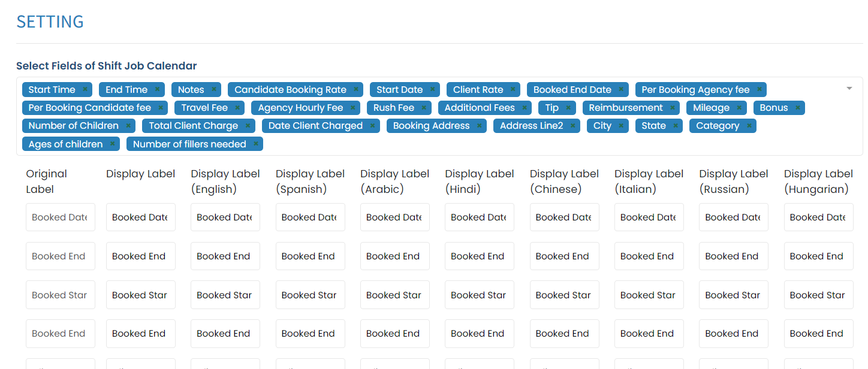The height and width of the screenshot is (369, 868).
Task: Remove the Number of fillers needed tag
Action: (256, 144)
